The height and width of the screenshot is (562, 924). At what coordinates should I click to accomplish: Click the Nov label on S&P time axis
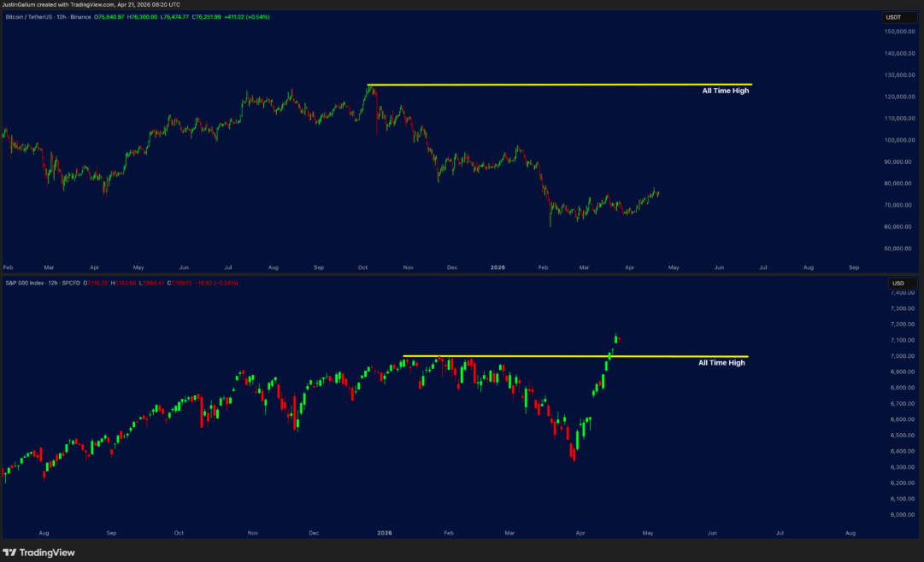(x=252, y=532)
